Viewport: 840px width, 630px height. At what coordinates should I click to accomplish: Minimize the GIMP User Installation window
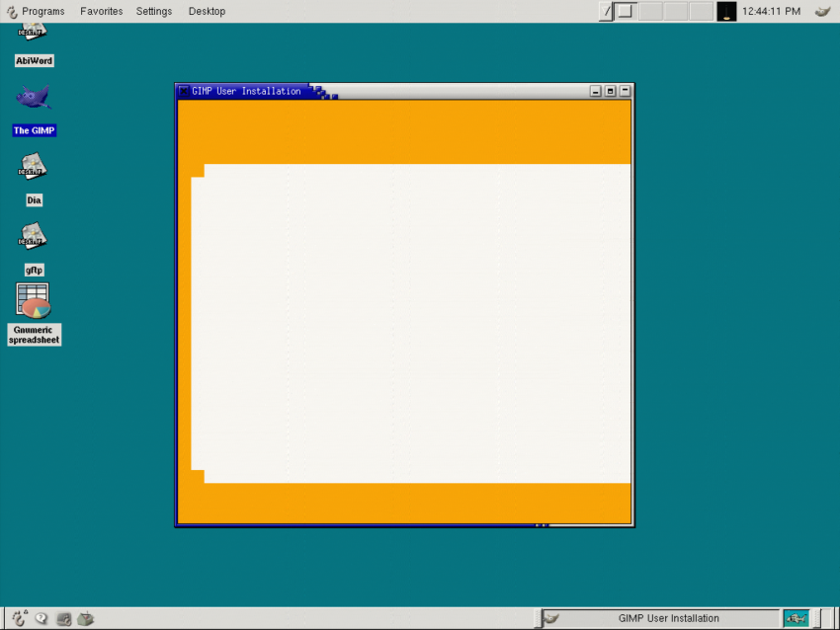coord(595,91)
